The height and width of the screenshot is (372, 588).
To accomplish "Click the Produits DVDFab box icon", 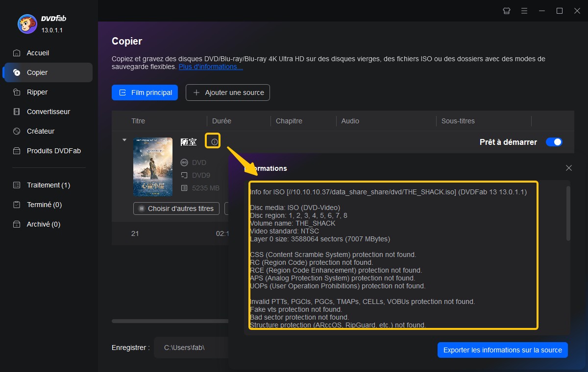I will tap(17, 151).
